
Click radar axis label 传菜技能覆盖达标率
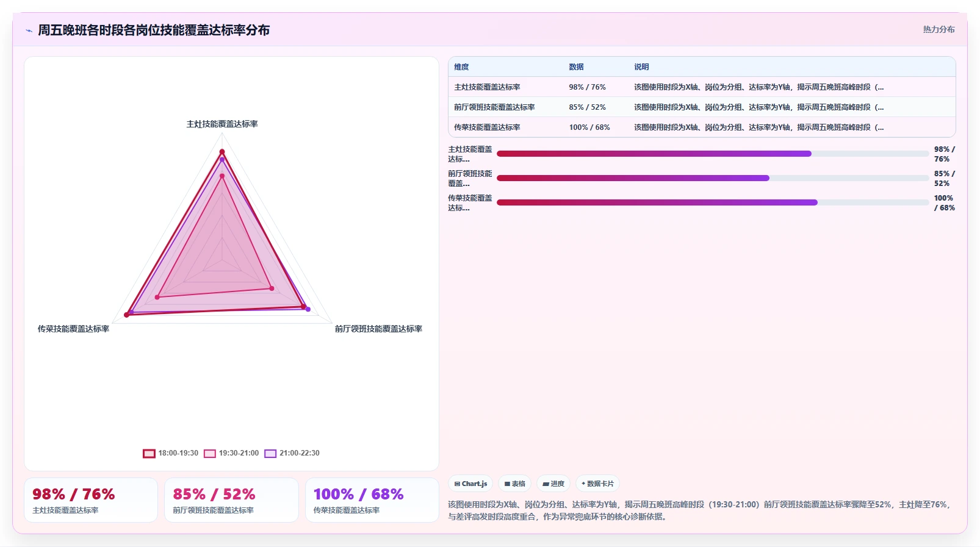[x=73, y=329]
